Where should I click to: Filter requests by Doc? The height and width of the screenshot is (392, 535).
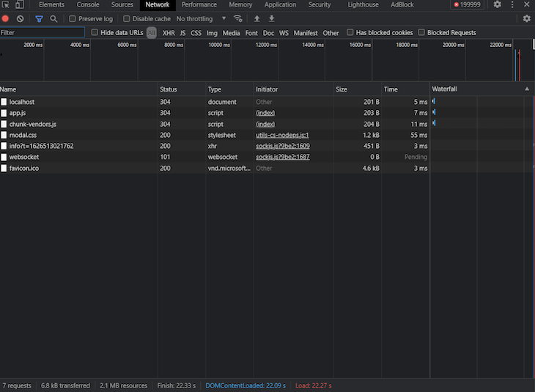pyautogui.click(x=268, y=33)
